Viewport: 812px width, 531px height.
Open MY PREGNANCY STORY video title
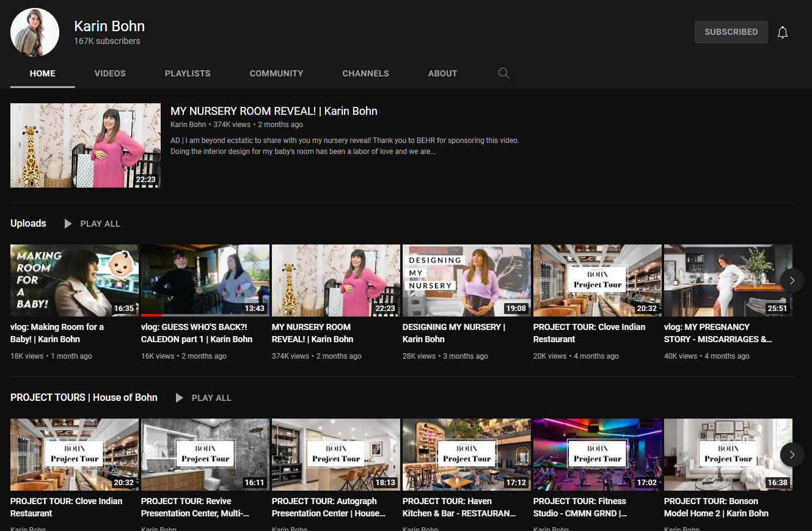[x=717, y=333]
